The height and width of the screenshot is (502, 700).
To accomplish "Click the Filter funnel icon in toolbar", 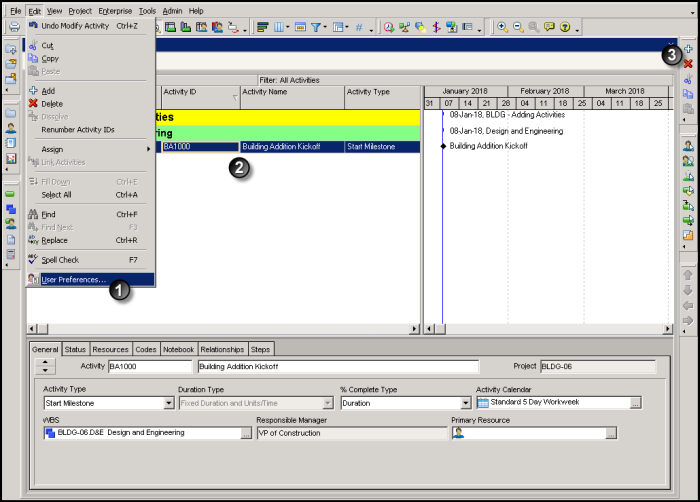I will (316, 27).
